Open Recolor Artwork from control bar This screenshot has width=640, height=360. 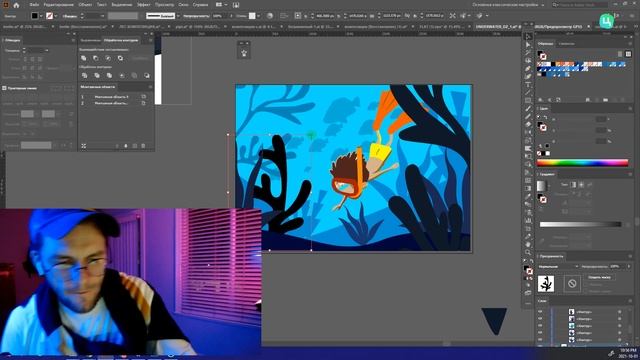pyautogui.click(x=270, y=16)
